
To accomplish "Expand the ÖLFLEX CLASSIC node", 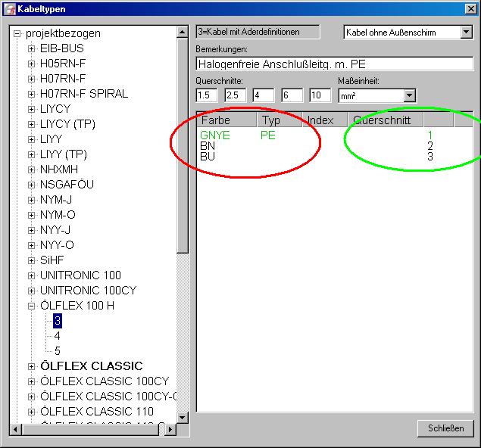I will (x=31, y=366).
